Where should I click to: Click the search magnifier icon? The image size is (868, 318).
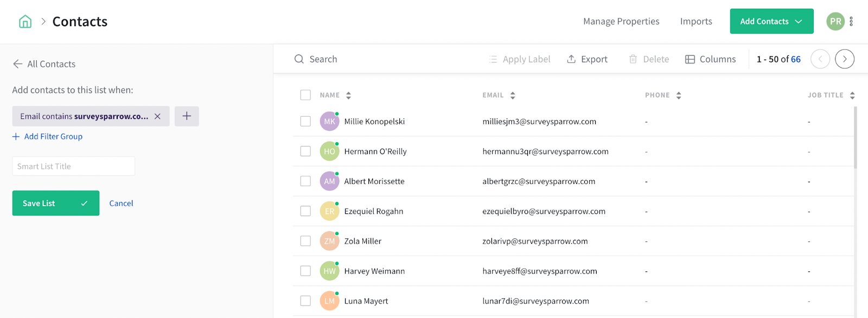[299, 59]
